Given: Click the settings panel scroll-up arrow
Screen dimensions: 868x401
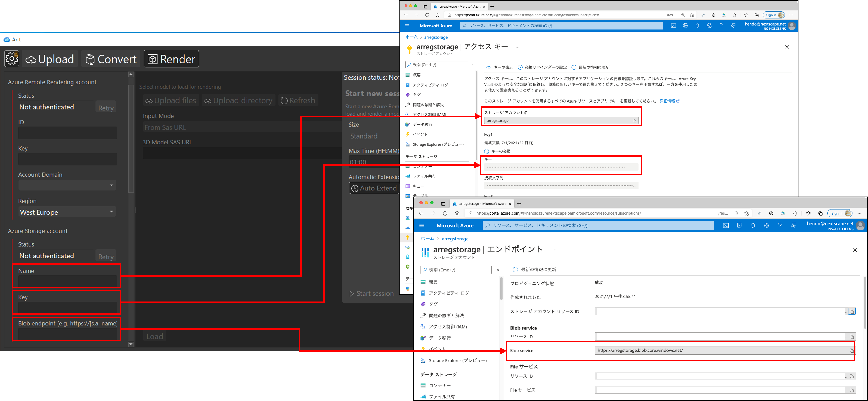Looking at the screenshot, I should [131, 74].
